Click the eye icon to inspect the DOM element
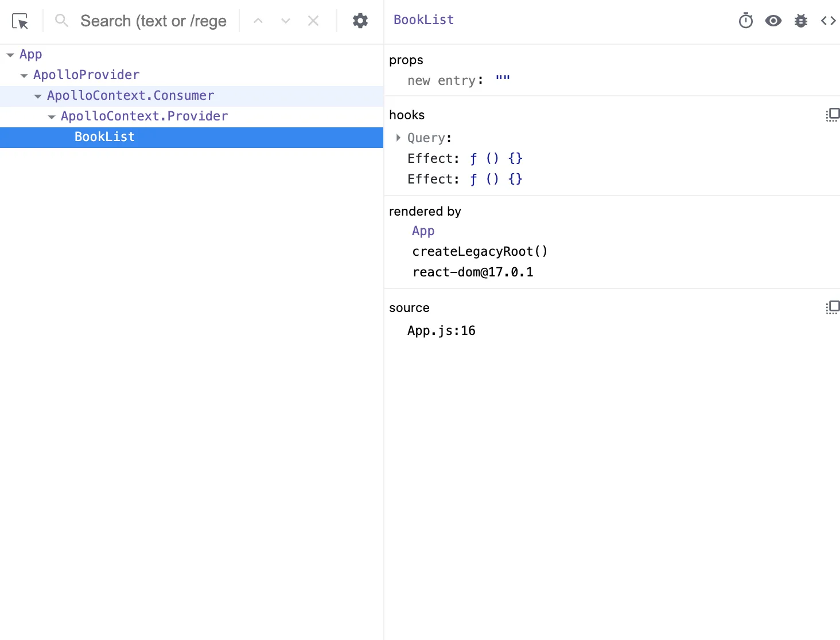The height and width of the screenshot is (640, 840). [x=773, y=21]
